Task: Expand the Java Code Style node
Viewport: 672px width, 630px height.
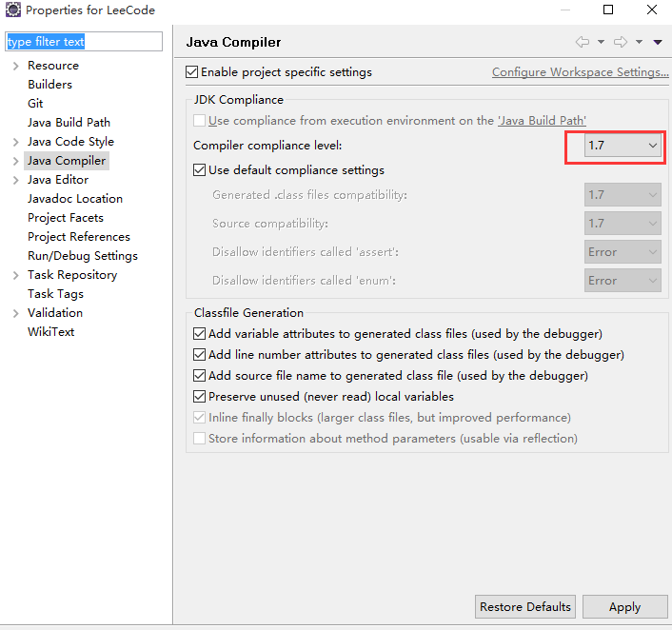Action: (x=16, y=142)
